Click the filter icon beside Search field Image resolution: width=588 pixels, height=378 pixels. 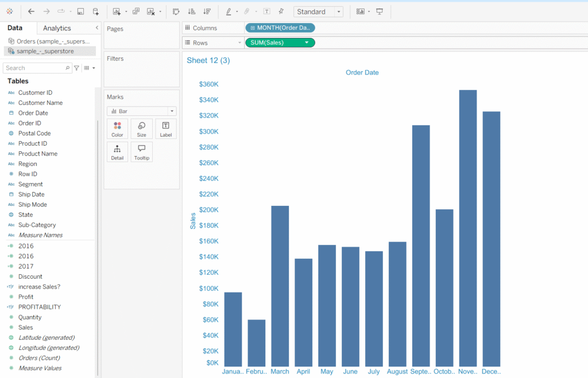[x=76, y=68]
